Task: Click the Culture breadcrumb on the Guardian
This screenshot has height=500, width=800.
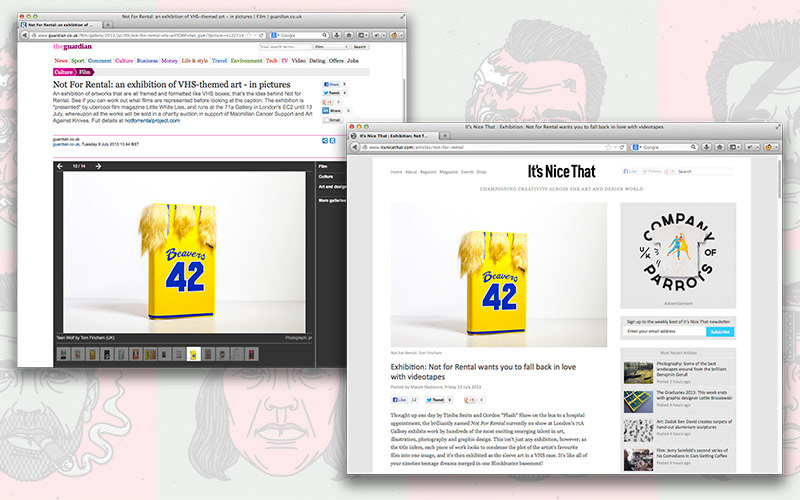Action: pos(64,72)
